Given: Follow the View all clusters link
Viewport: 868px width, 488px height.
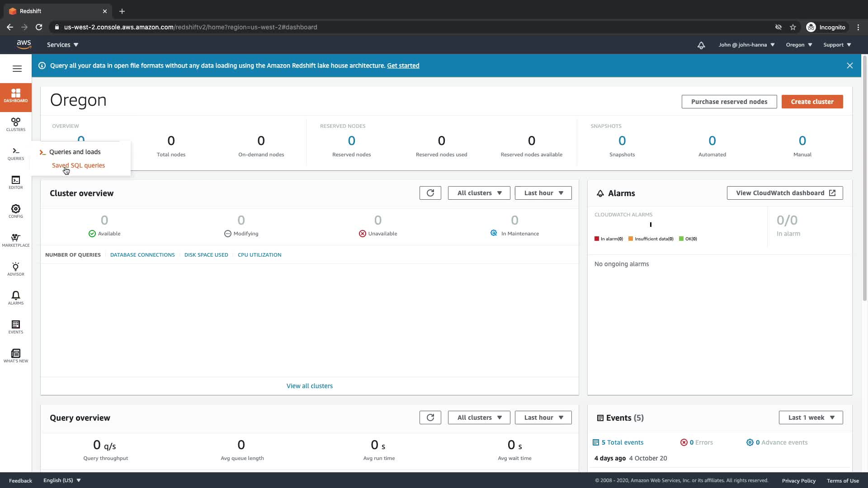Looking at the screenshot, I should 309,386.
